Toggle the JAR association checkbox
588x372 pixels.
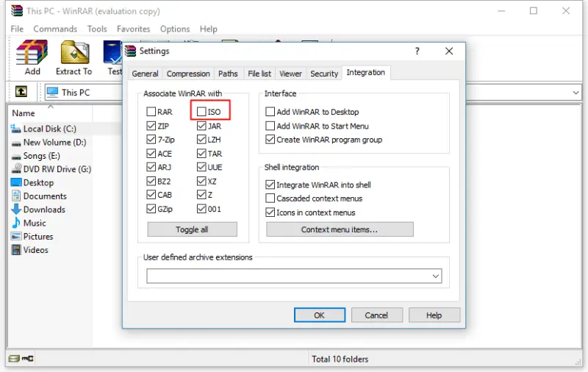(201, 126)
